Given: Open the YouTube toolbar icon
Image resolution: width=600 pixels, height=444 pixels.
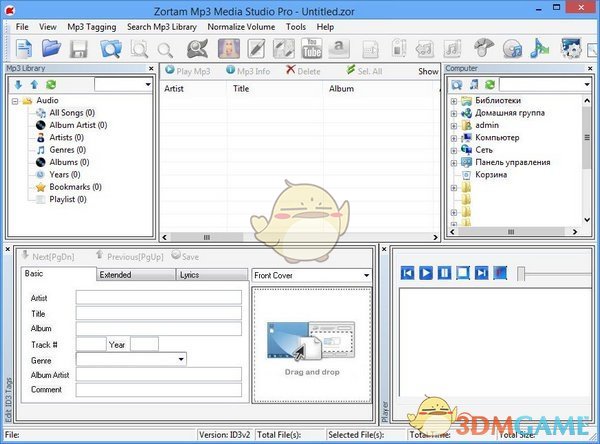Looking at the screenshot, I should point(311,49).
